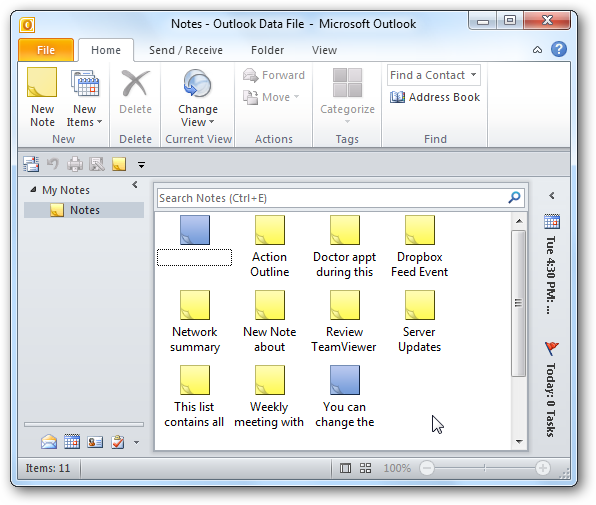Screen dimensions: 596x505
Task: Click the Delete button in ribbon
Action: click(135, 92)
